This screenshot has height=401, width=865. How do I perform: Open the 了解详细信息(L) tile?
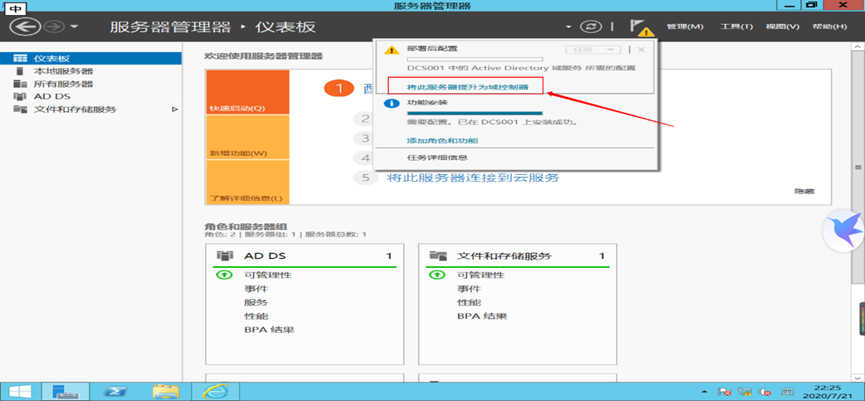[247, 182]
